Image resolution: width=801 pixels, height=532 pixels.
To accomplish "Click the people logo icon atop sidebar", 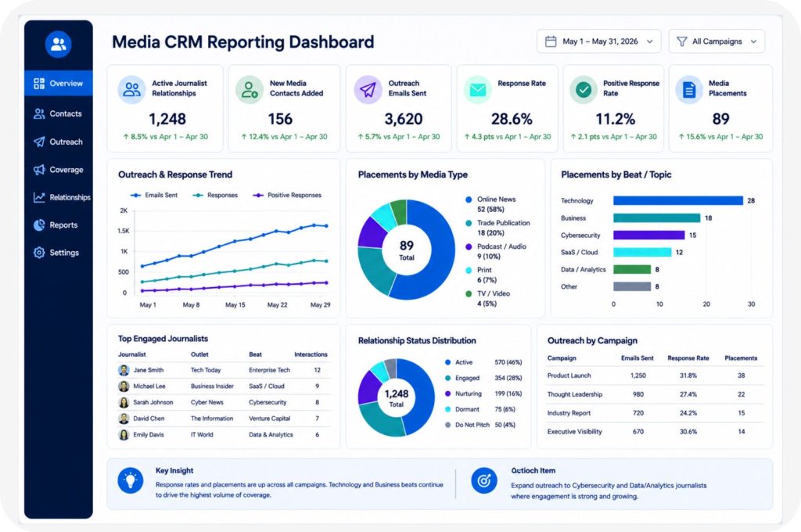I will 58,45.
